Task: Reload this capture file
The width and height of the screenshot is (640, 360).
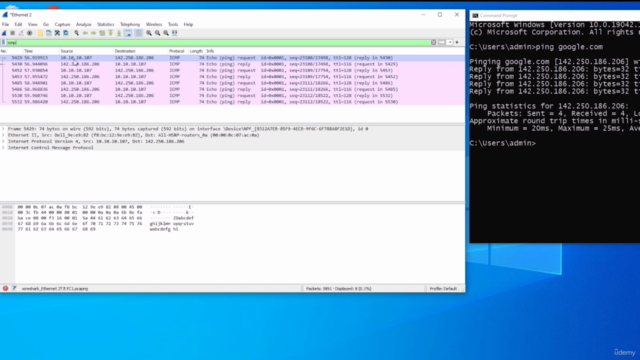Action: pos(66,33)
